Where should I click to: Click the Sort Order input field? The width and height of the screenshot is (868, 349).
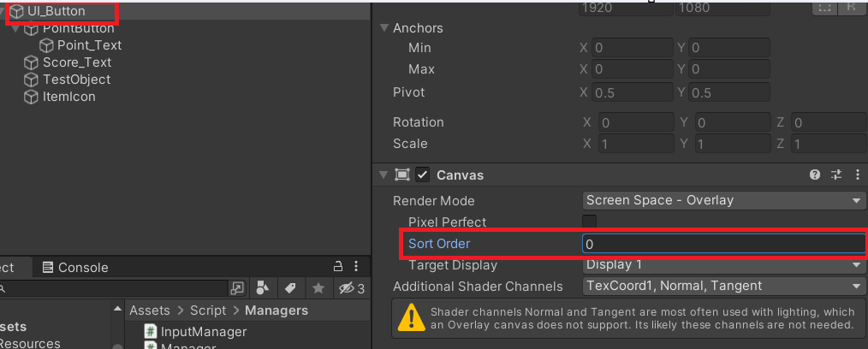[x=723, y=244]
